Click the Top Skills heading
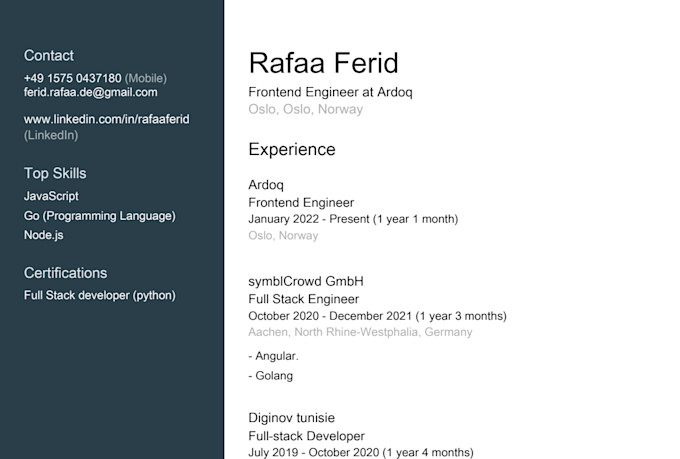 [55, 174]
